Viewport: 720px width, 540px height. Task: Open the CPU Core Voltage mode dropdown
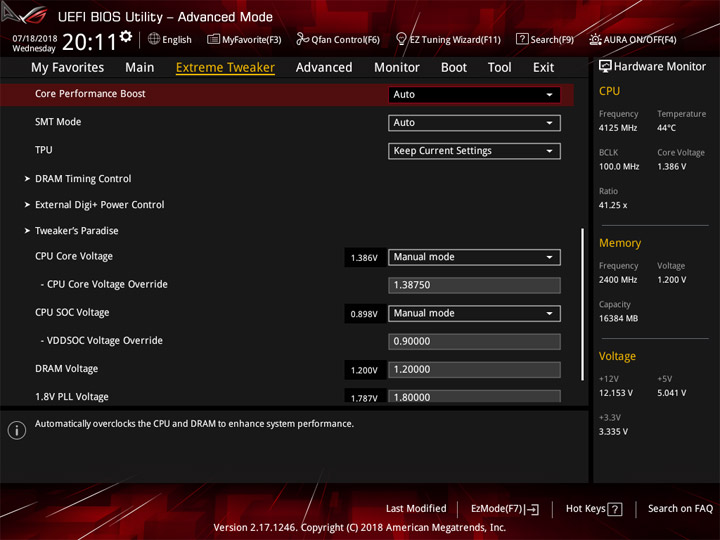pyautogui.click(x=474, y=257)
